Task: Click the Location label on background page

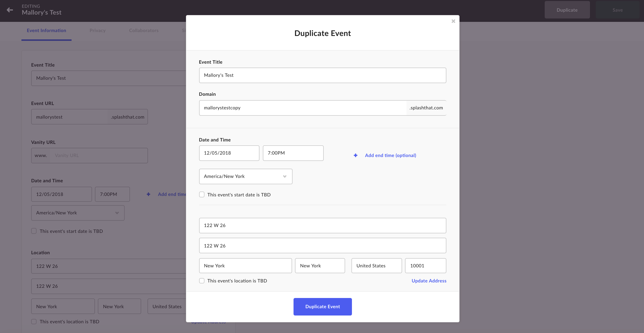Action: (x=40, y=252)
